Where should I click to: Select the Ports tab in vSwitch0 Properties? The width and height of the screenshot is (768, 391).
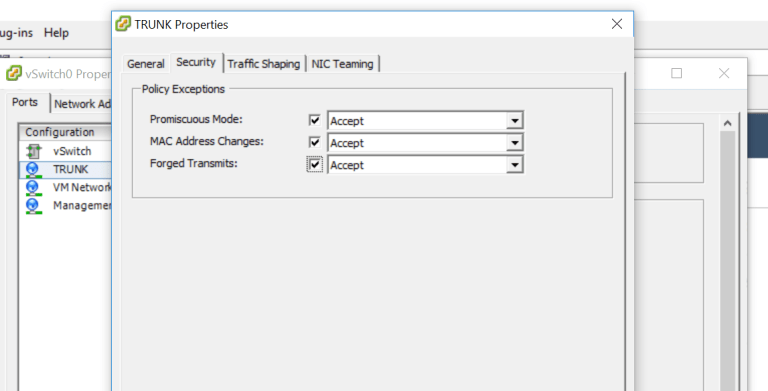(25, 102)
